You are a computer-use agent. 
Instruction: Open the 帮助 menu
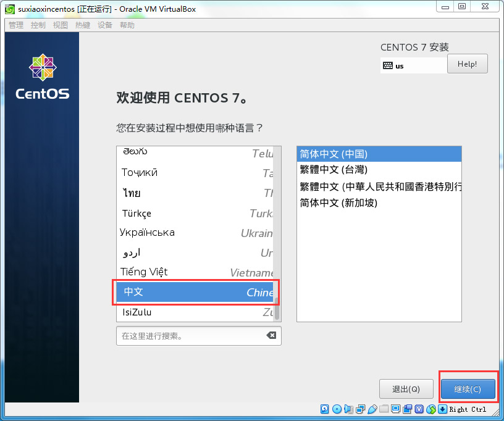(x=127, y=25)
